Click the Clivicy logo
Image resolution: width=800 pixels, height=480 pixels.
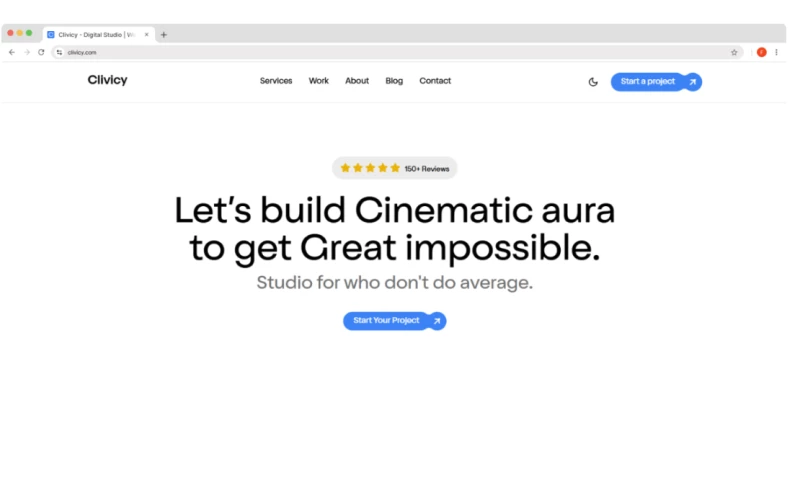point(107,80)
